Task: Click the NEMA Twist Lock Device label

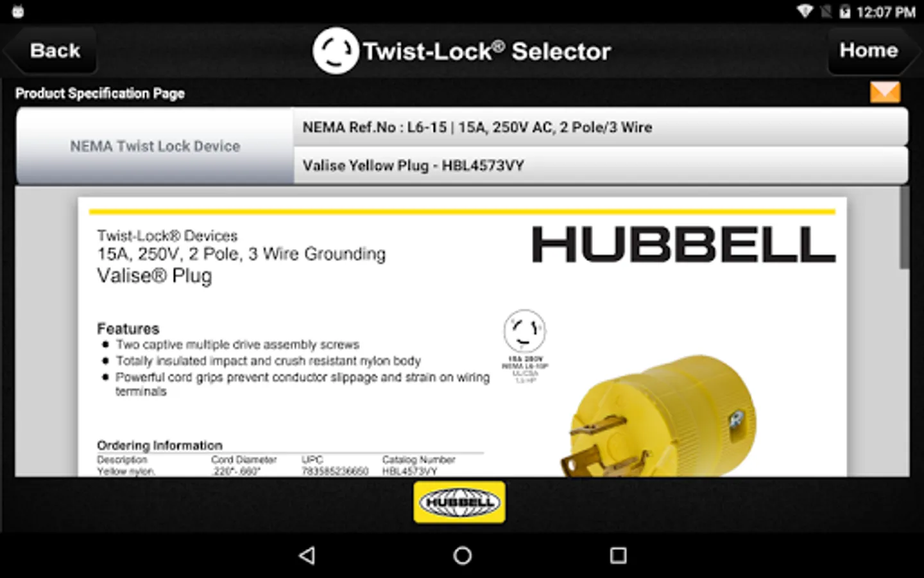Action: (x=155, y=146)
